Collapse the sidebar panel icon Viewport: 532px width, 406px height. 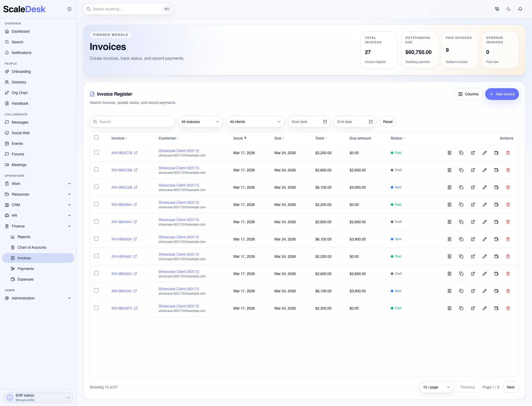pos(69,9)
